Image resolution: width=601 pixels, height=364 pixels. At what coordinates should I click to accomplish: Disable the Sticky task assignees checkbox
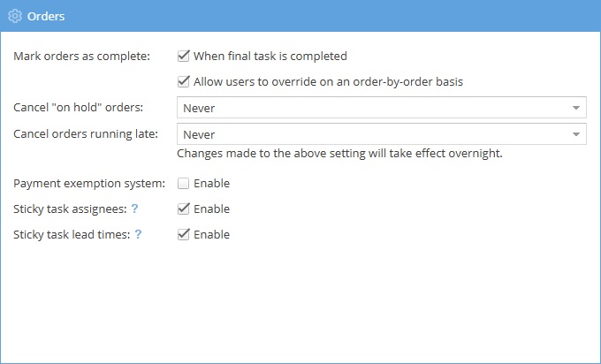(184, 209)
